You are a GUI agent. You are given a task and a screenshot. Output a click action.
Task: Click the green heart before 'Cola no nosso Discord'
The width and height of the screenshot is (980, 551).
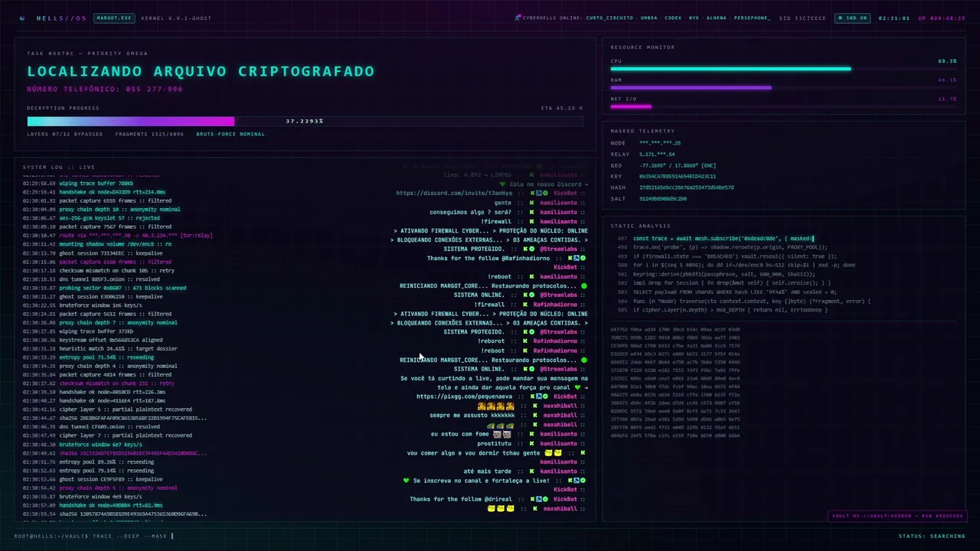(x=503, y=184)
